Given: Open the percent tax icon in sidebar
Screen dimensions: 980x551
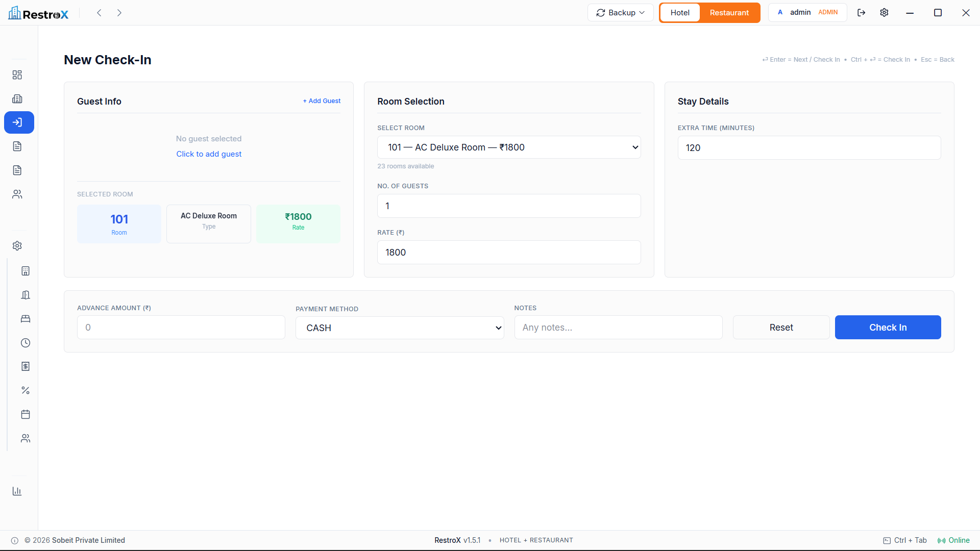Looking at the screenshot, I should (x=26, y=390).
